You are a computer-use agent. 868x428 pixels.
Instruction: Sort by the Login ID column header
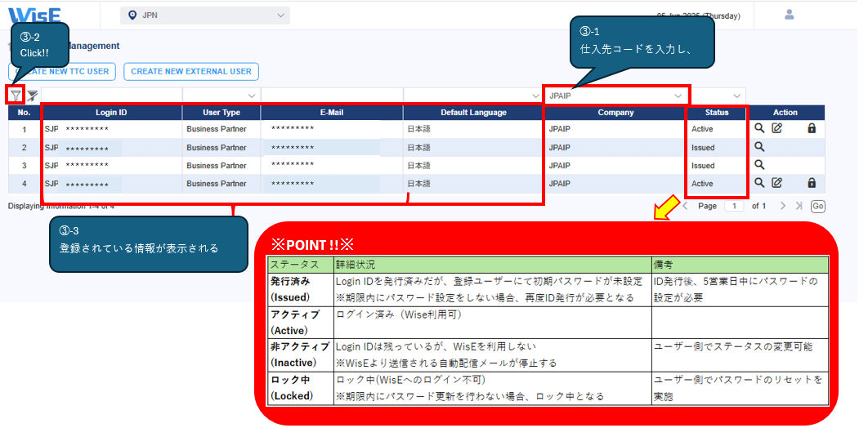[x=111, y=112]
